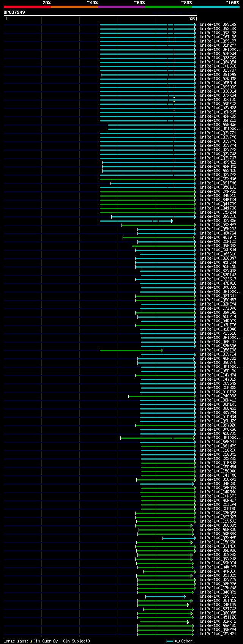Click the white query sequence ruler bar
243x644 pixels.
click(x=100, y=16)
